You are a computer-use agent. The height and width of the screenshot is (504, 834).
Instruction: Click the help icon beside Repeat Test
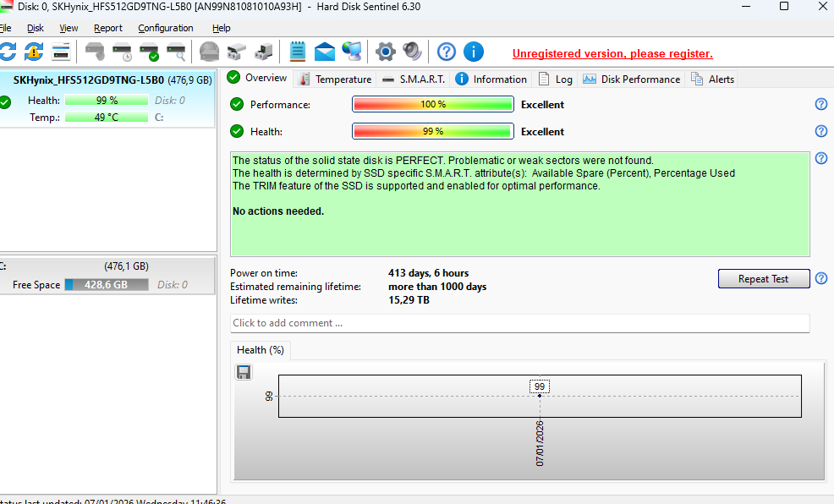pos(820,278)
